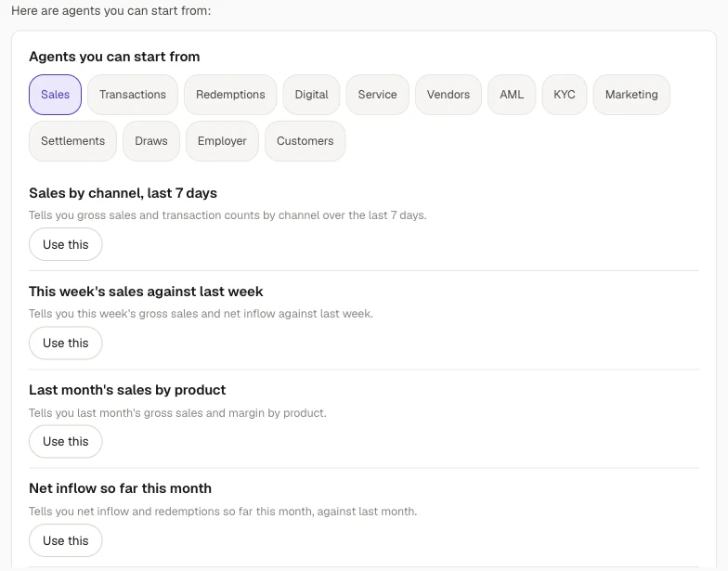The image size is (728, 571).
Task: Choose the Draws category chip
Action: tap(151, 141)
